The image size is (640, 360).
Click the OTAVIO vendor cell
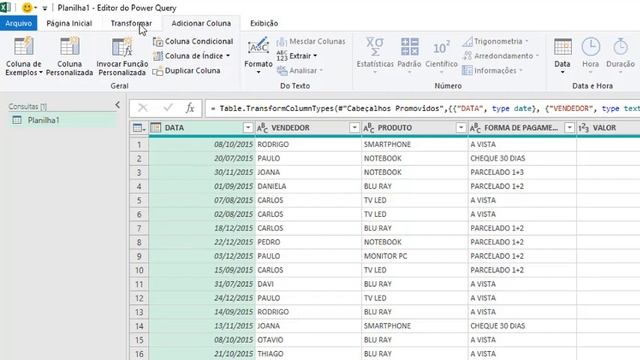[309, 340]
